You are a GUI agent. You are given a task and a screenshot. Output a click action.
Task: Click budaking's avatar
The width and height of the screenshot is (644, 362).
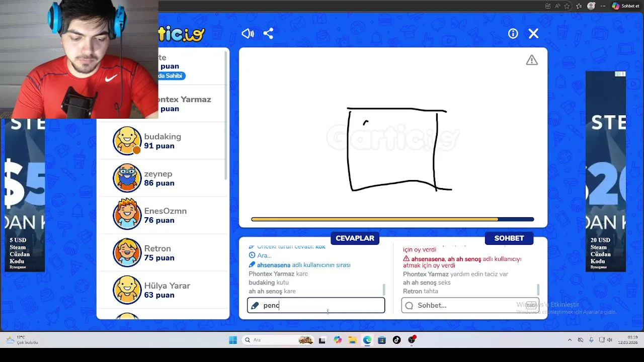click(127, 141)
